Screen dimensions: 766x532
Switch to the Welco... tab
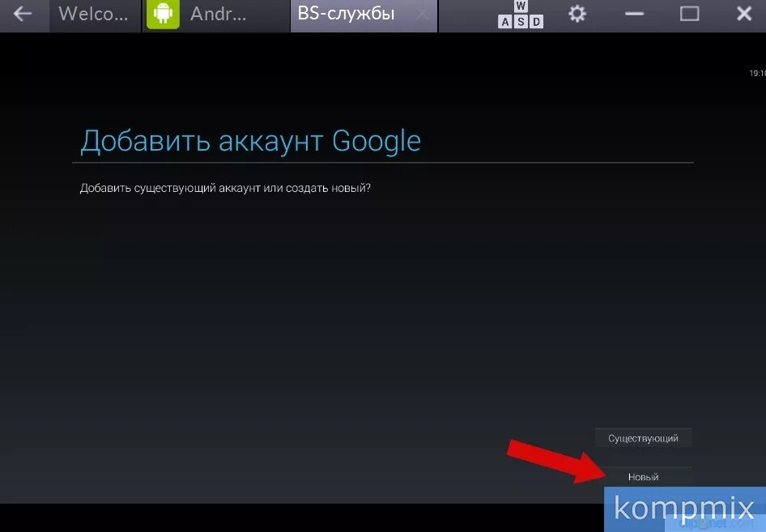pyautogui.click(x=95, y=15)
